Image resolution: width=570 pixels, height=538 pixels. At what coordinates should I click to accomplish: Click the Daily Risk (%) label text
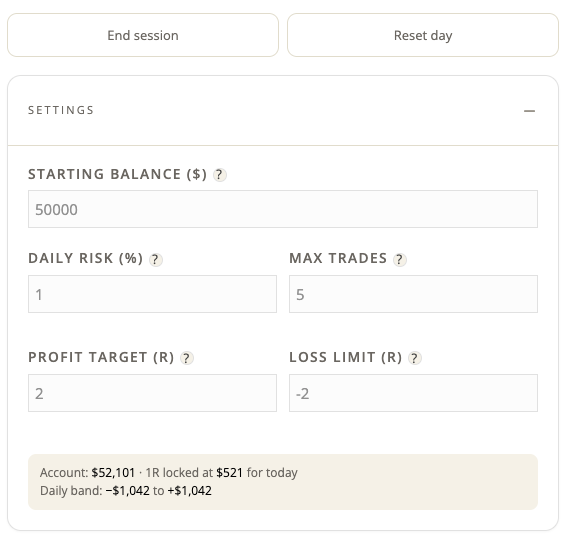click(85, 258)
